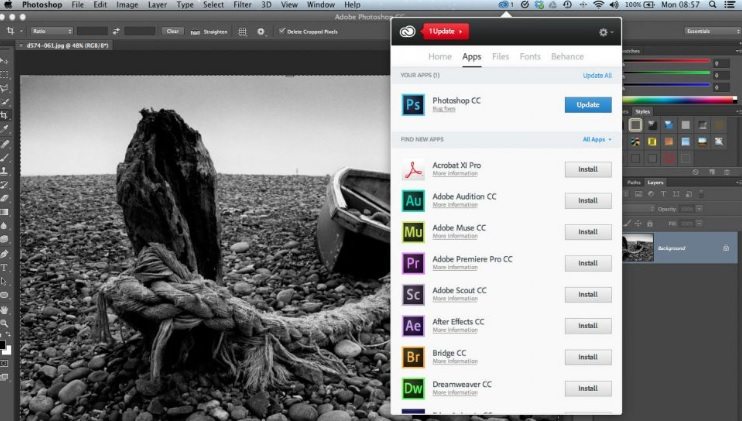The image size is (742, 421).
Task: Select the Hand tool
Action: [4, 309]
